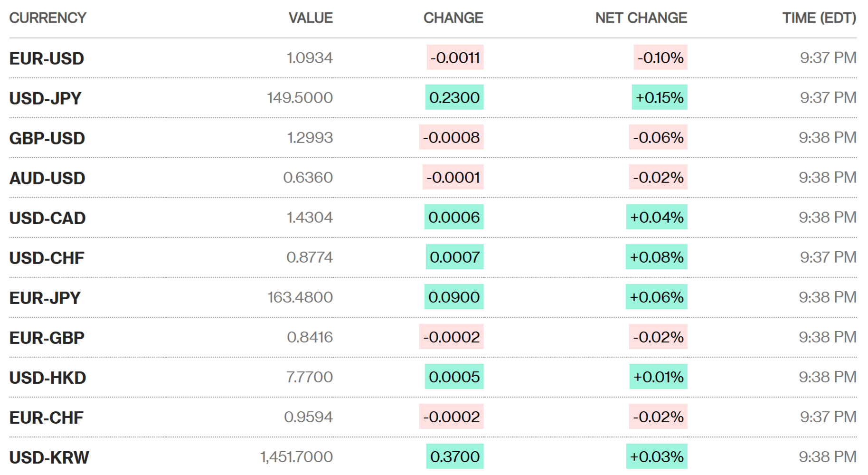
Task: Open the USD-HKD currency link
Action: pyautogui.click(x=47, y=378)
